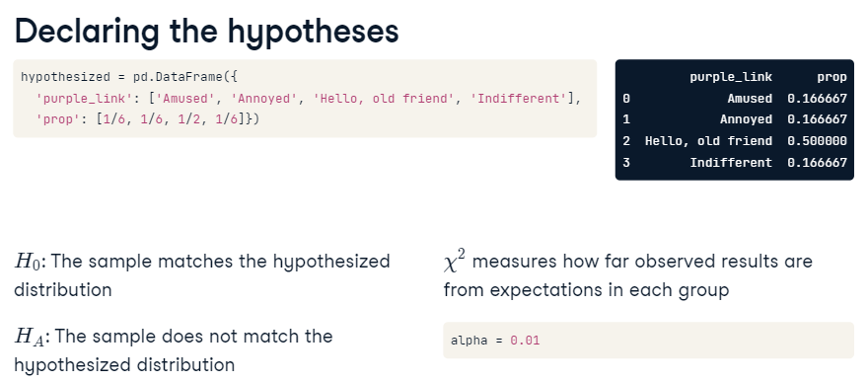Click the 0.01 value in the alpha code

[525, 341]
